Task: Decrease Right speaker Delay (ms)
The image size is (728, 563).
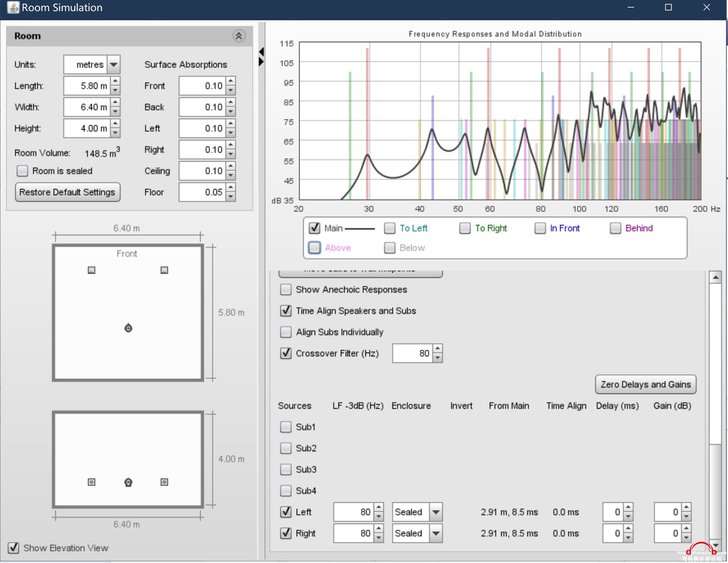Action: pyautogui.click(x=628, y=538)
